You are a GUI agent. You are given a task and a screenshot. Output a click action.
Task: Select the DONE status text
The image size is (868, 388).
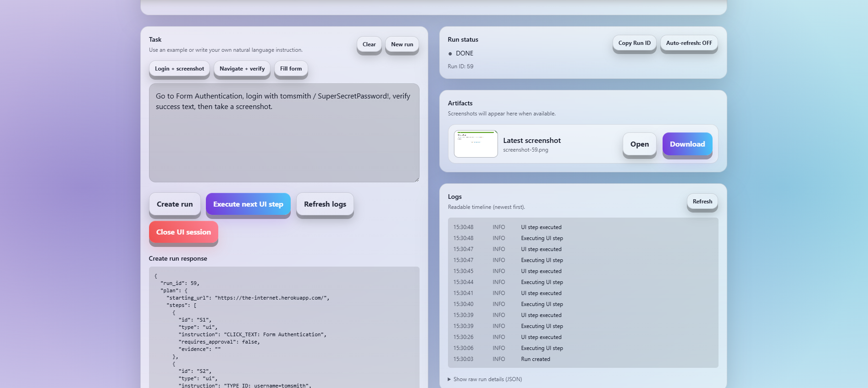[464, 54]
